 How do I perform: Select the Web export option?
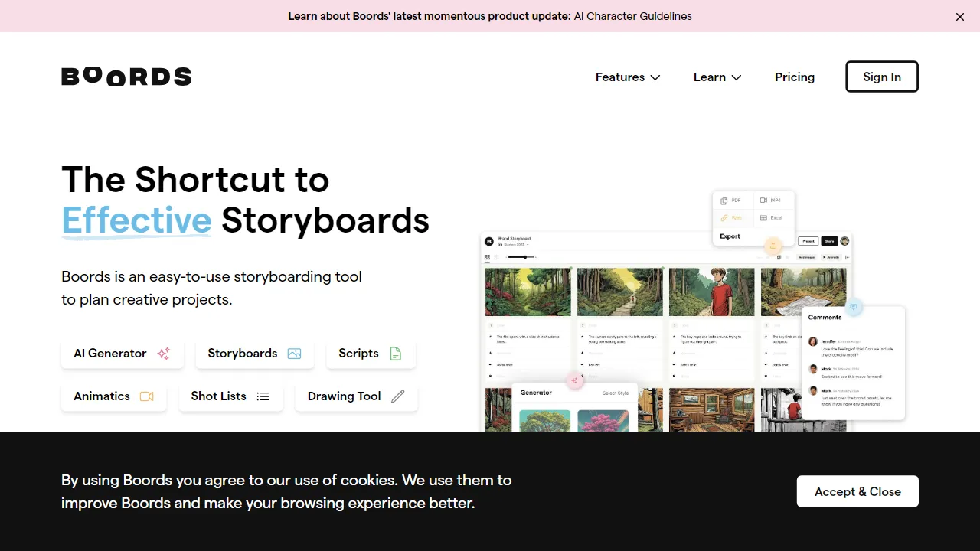pyautogui.click(x=733, y=218)
